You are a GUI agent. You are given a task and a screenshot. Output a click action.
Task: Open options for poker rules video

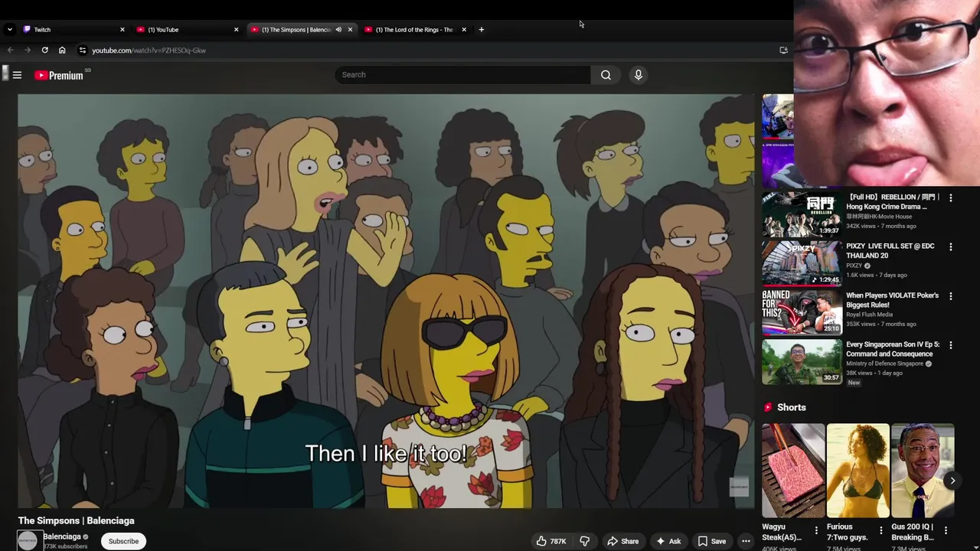951,296
